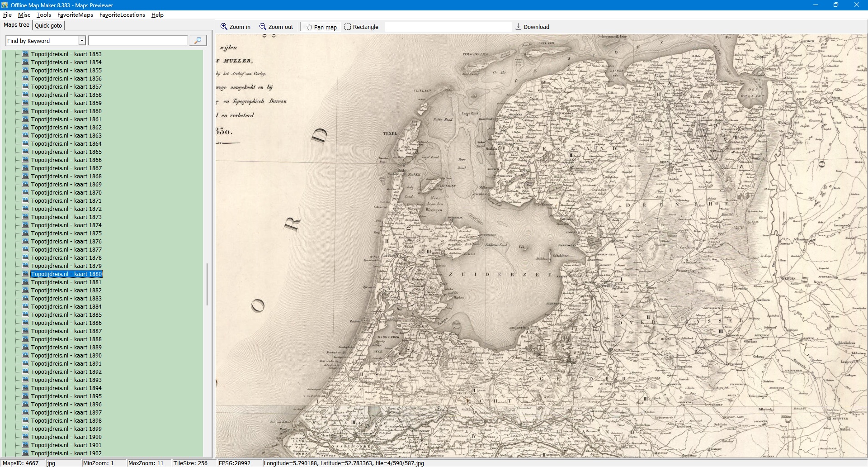Click map icon beside kaart 1902
The image size is (868, 467).
pos(25,453)
